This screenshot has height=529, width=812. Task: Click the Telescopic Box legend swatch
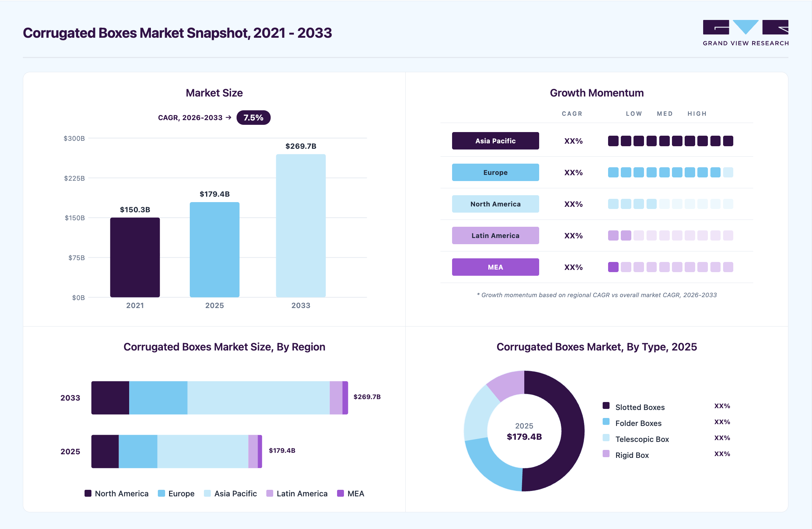click(x=606, y=438)
